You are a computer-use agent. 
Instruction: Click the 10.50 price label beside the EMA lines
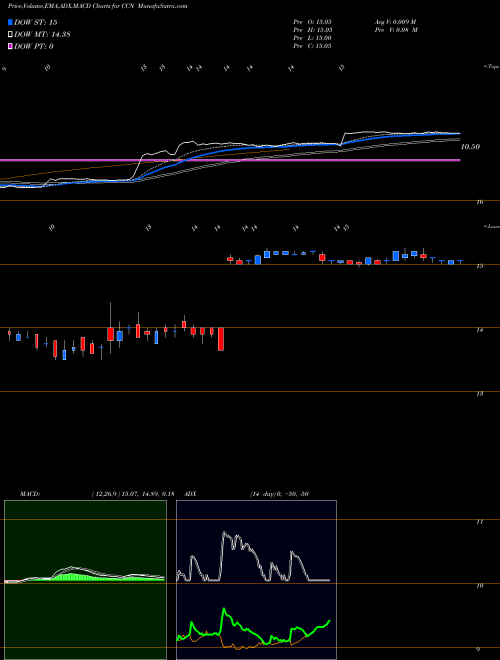[470, 147]
